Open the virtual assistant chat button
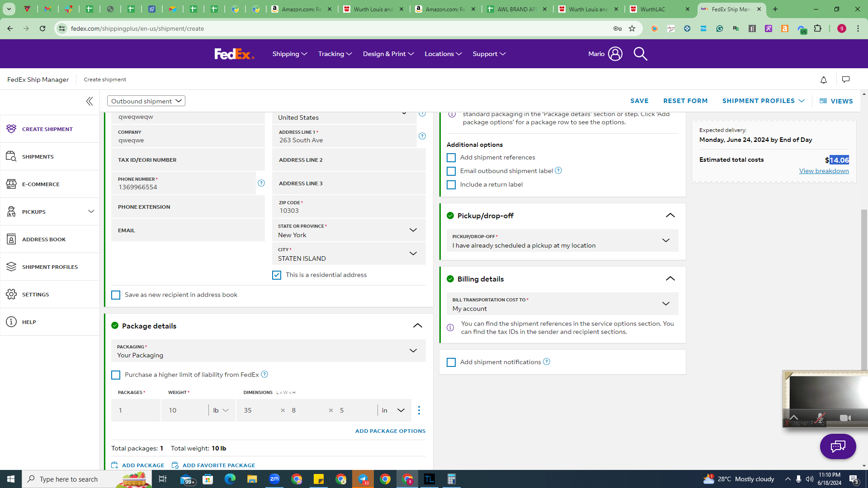 838,446
